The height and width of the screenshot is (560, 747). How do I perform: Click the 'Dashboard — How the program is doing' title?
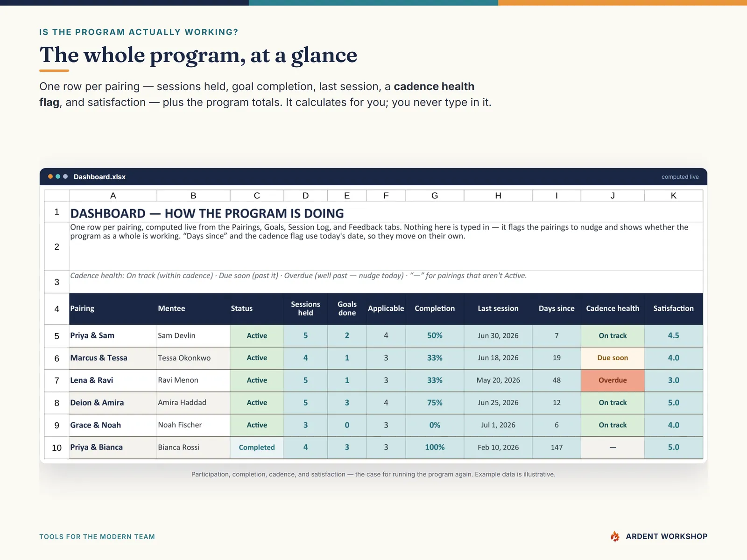[x=207, y=213]
